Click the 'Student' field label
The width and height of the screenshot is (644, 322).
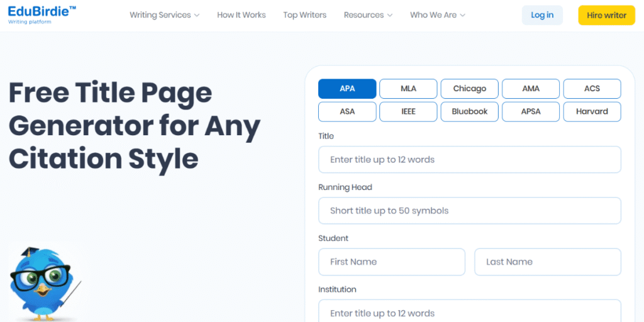point(333,238)
